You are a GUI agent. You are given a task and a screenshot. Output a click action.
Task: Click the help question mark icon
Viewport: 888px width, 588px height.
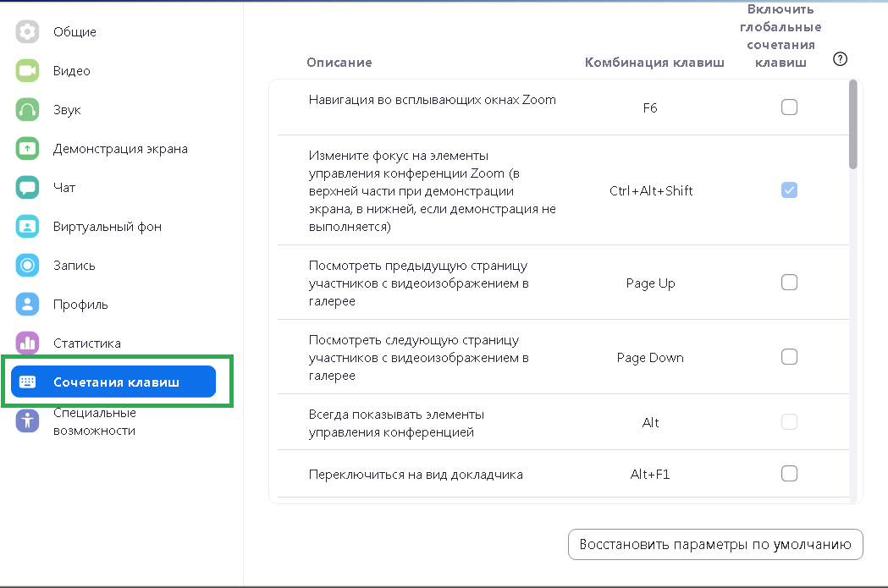(841, 59)
